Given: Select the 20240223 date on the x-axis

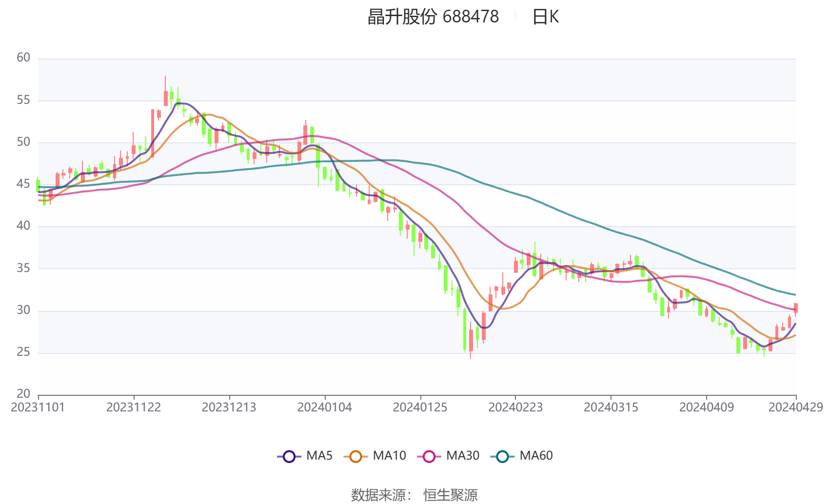Looking at the screenshot, I should (515, 407).
